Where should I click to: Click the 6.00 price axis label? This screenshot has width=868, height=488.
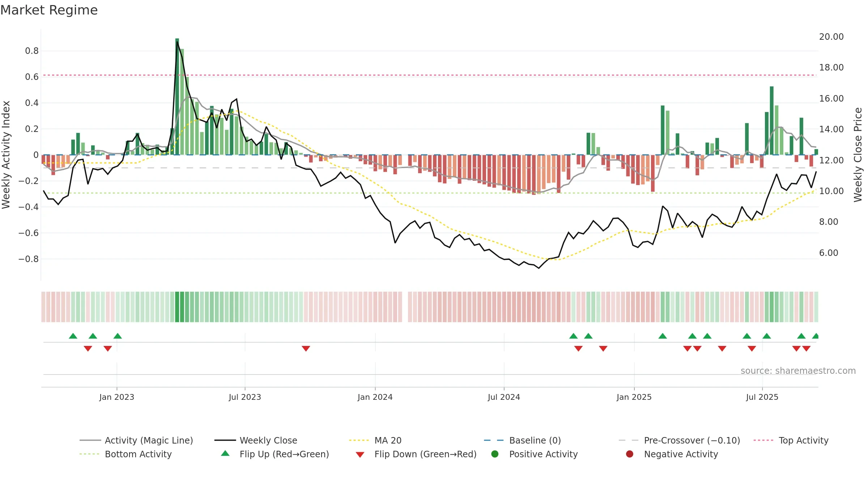[829, 253]
